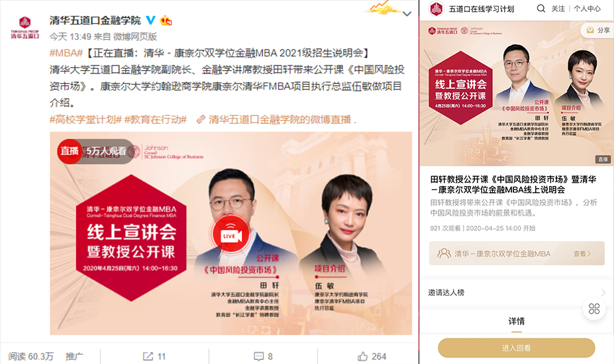Viewport: 614px width, 364px height.
Task: Click the search magnifier icon
Action: point(540,9)
